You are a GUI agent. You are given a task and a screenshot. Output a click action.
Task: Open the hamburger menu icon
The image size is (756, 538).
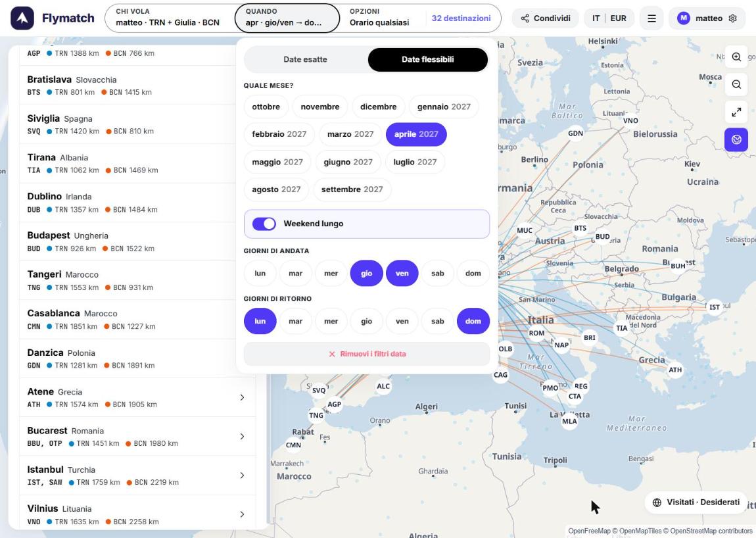(x=651, y=18)
